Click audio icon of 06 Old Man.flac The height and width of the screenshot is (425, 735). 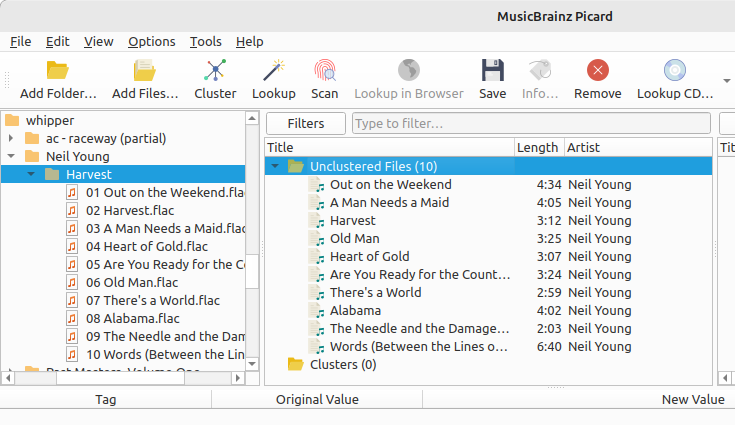coord(72,283)
